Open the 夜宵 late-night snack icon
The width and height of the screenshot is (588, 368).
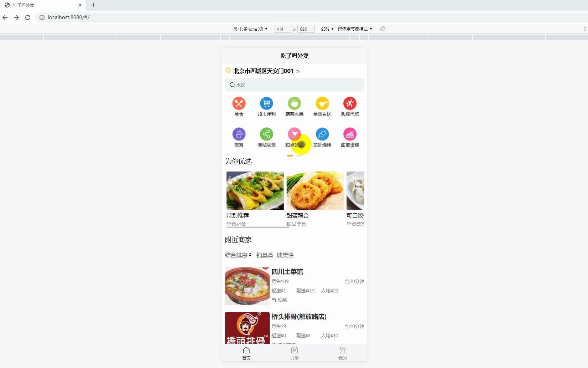239,134
